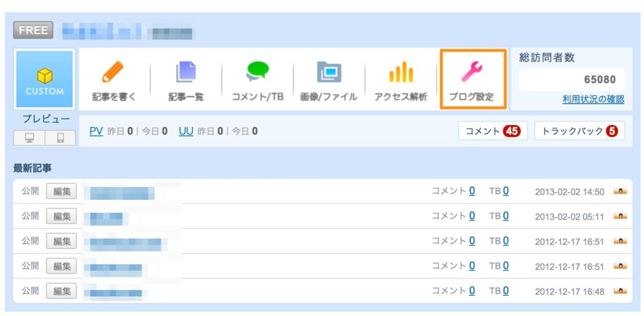Open TB count of 2013-02-02 05:11 article
Viewport: 644px width, 316px height.
point(506,215)
